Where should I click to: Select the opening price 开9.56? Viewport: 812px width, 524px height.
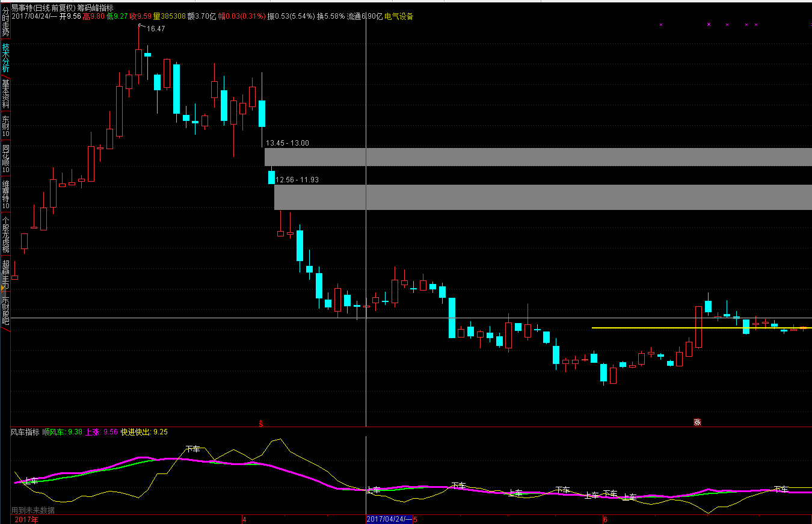(70, 17)
